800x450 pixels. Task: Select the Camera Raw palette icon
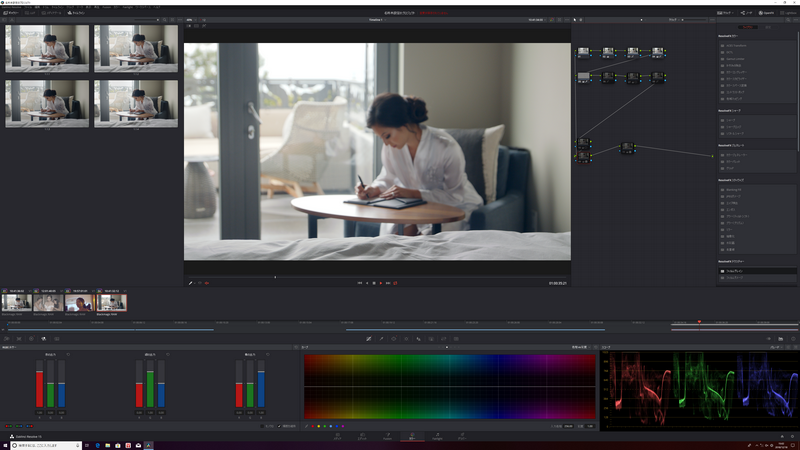pyautogui.click(x=7, y=339)
